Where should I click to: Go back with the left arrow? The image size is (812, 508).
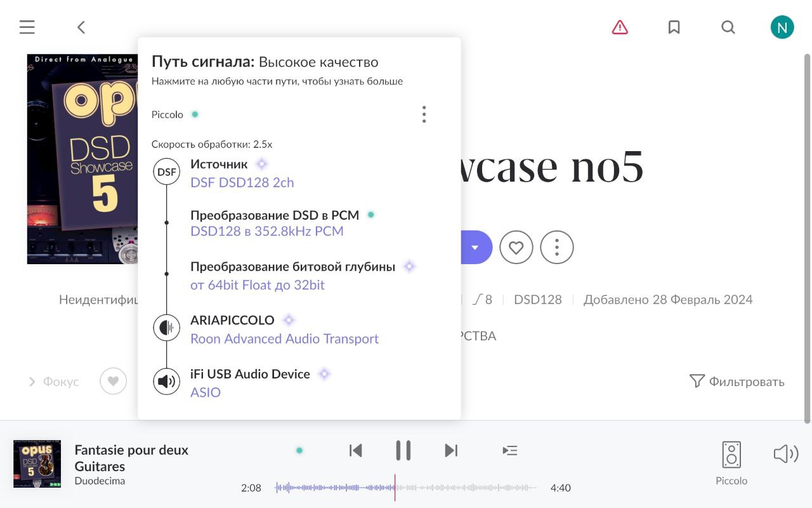point(81,27)
